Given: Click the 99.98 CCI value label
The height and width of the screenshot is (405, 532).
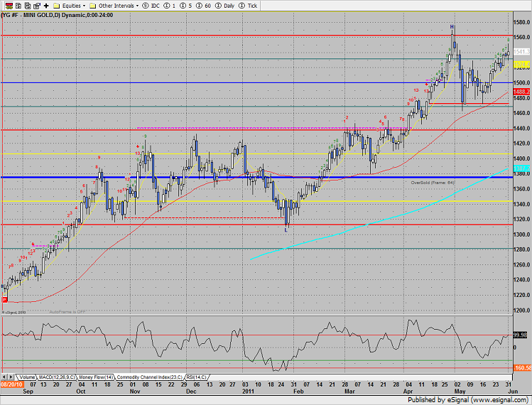Looking at the screenshot, I should [x=520, y=335].
